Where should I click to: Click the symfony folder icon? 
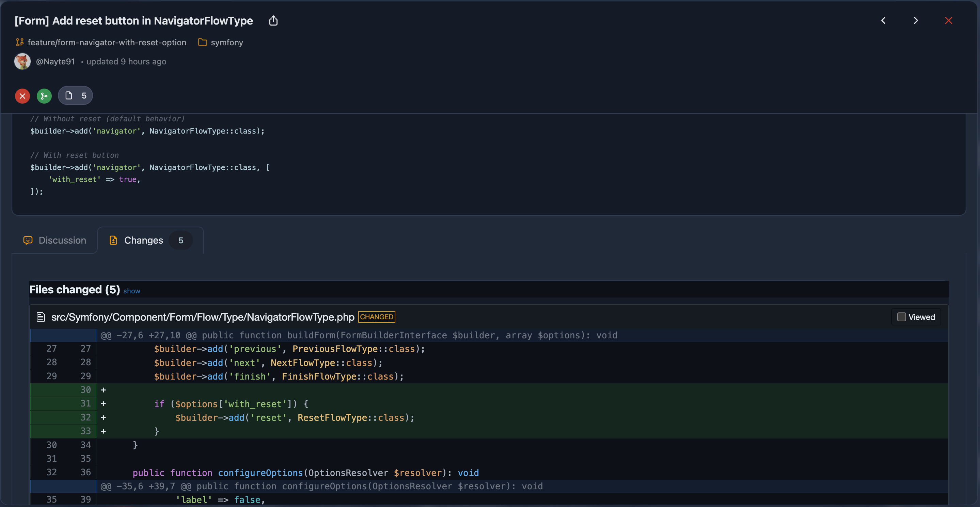coord(202,42)
